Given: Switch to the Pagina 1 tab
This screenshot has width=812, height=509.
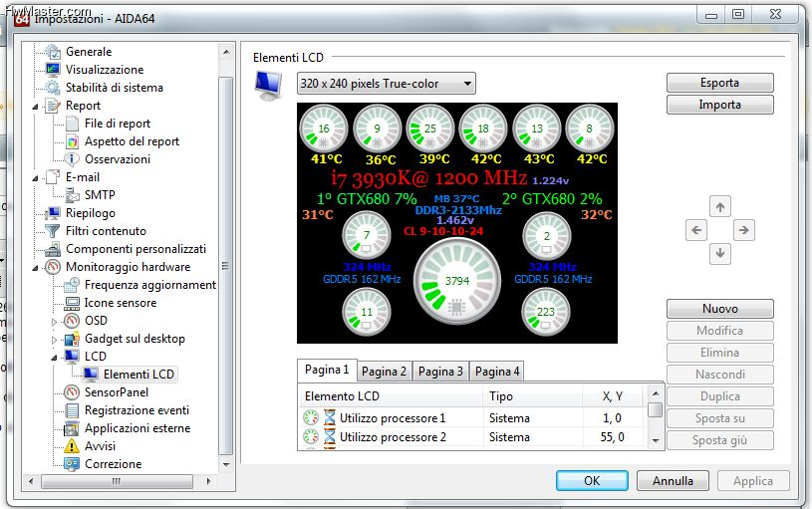Looking at the screenshot, I should click(327, 370).
